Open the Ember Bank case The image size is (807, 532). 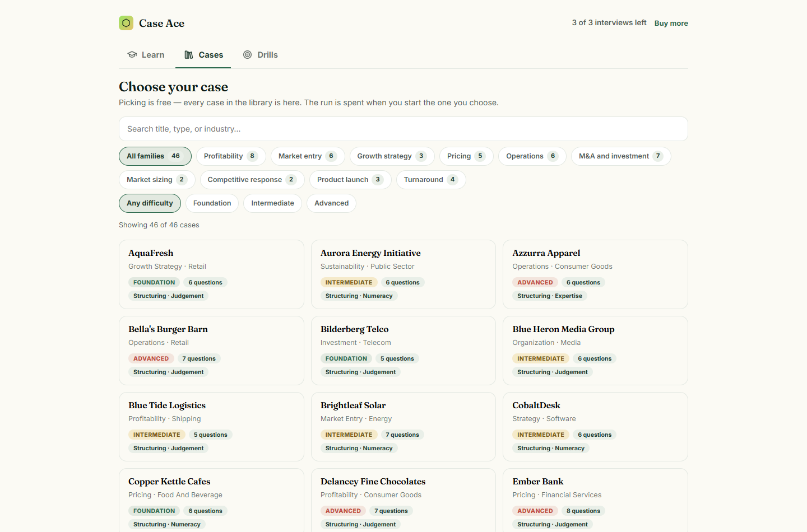point(595,500)
